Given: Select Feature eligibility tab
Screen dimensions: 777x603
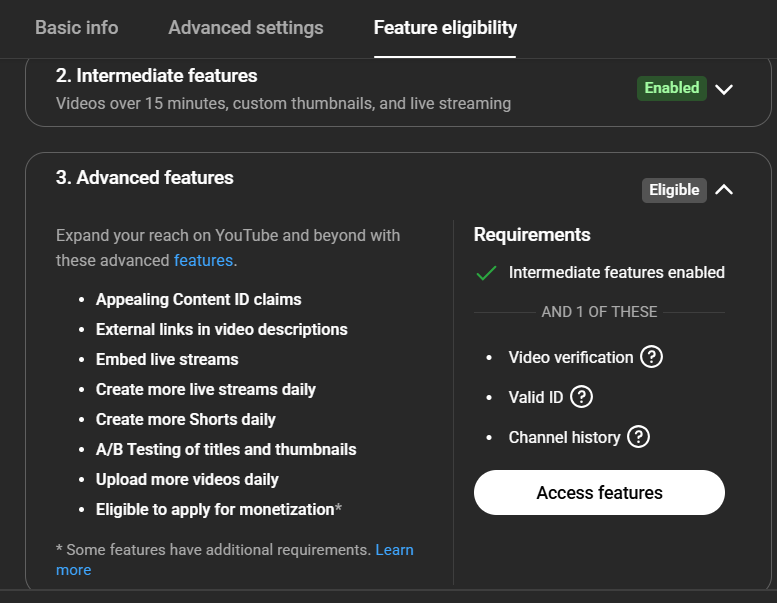Looking at the screenshot, I should pyautogui.click(x=445, y=28).
